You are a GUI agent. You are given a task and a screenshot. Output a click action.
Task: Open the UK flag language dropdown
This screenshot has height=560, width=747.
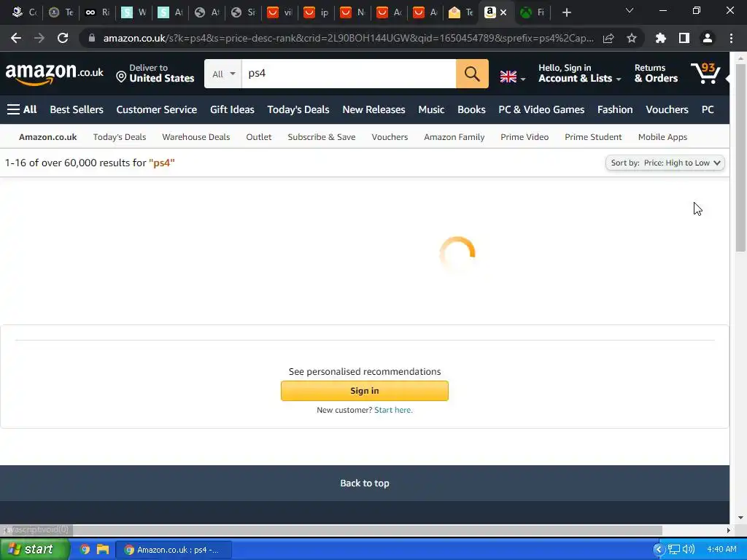(513, 77)
